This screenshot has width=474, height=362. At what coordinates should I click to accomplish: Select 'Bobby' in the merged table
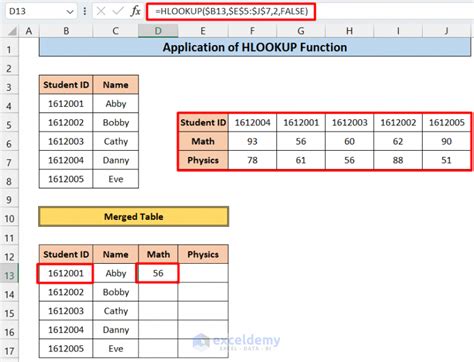tap(116, 292)
